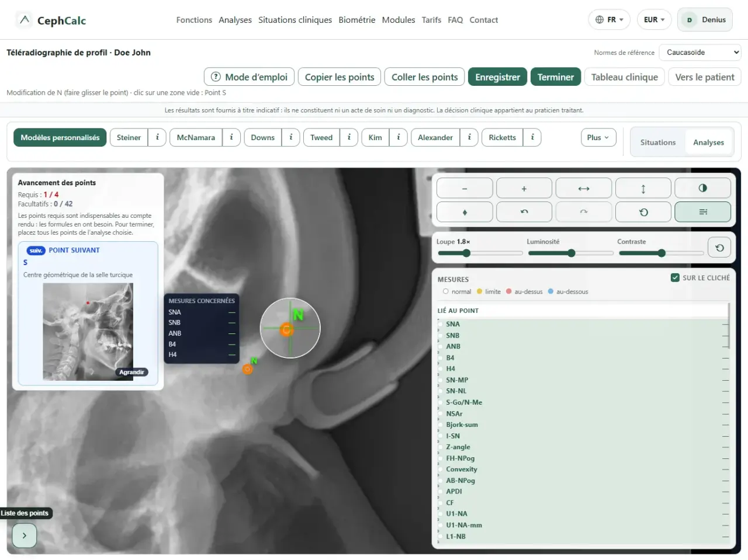The width and height of the screenshot is (748, 560).
Task: Expand the Plus analyses dropdown
Action: pyautogui.click(x=598, y=137)
